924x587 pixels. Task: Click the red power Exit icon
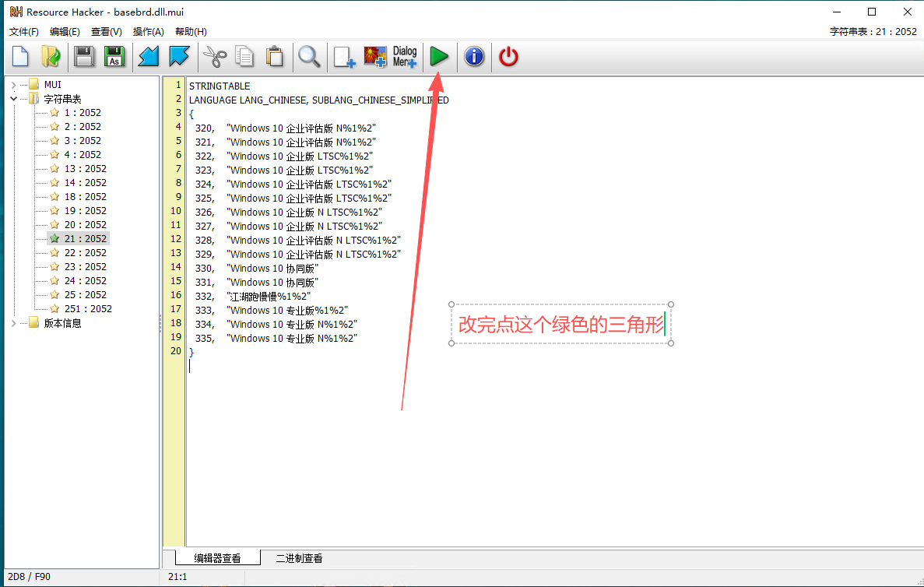(508, 57)
